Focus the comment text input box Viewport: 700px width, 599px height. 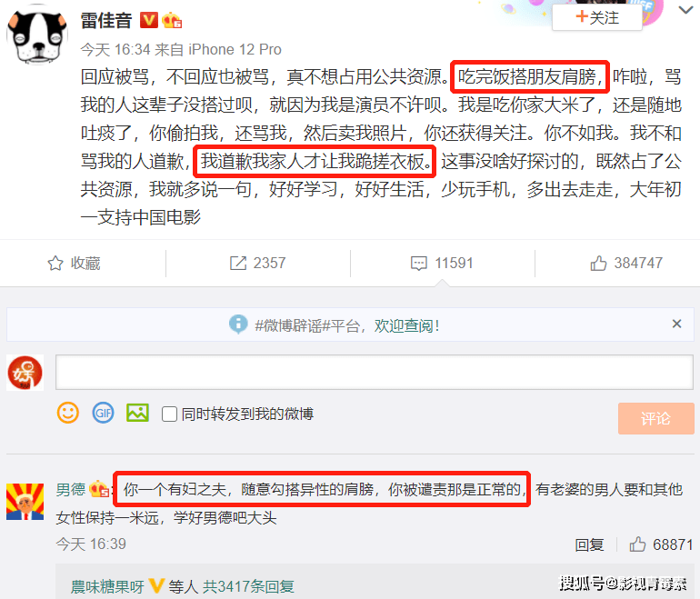(375, 373)
